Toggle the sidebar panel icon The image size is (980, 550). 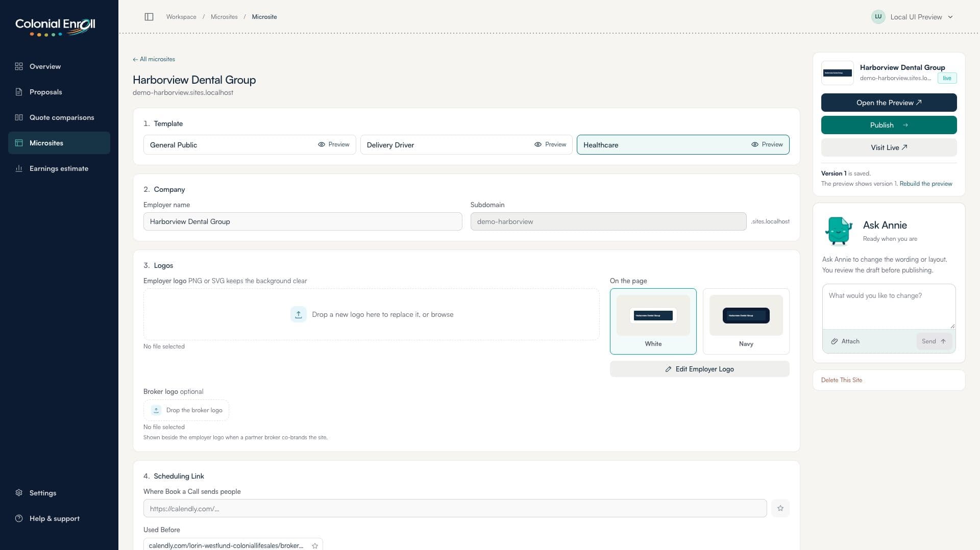[x=149, y=17]
